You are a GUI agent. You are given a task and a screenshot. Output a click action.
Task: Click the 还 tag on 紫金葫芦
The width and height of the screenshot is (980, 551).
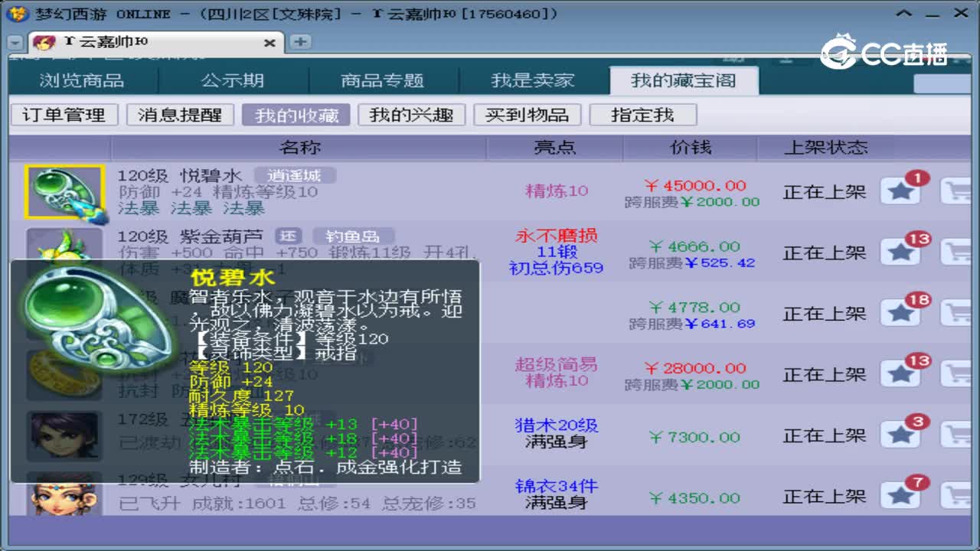click(x=289, y=236)
